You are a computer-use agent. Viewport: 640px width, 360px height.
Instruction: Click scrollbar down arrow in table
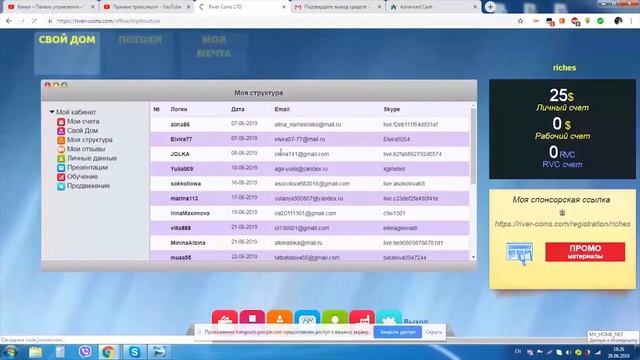tap(473, 258)
